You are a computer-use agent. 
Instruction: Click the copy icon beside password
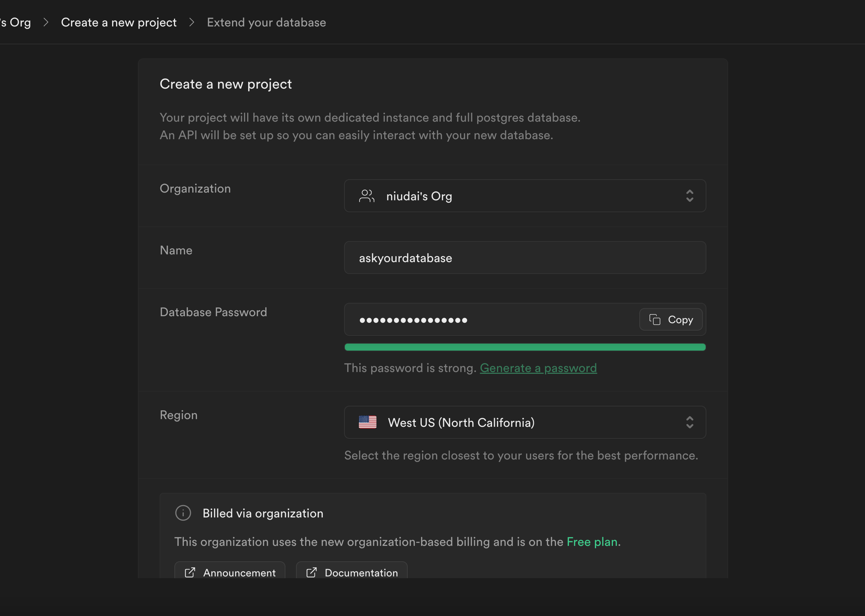pos(654,320)
